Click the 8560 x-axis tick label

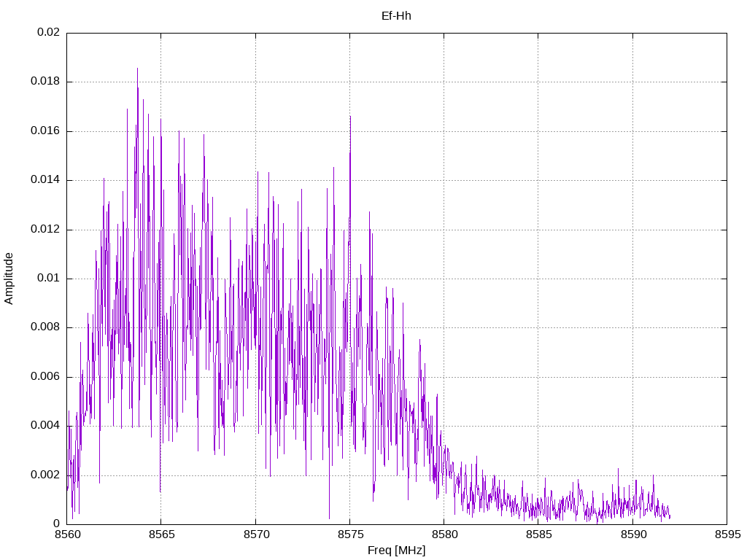pyautogui.click(x=67, y=534)
